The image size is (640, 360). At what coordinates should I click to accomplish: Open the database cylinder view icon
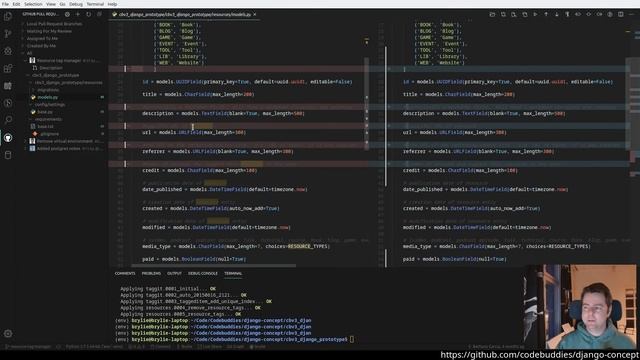[x=8, y=155]
